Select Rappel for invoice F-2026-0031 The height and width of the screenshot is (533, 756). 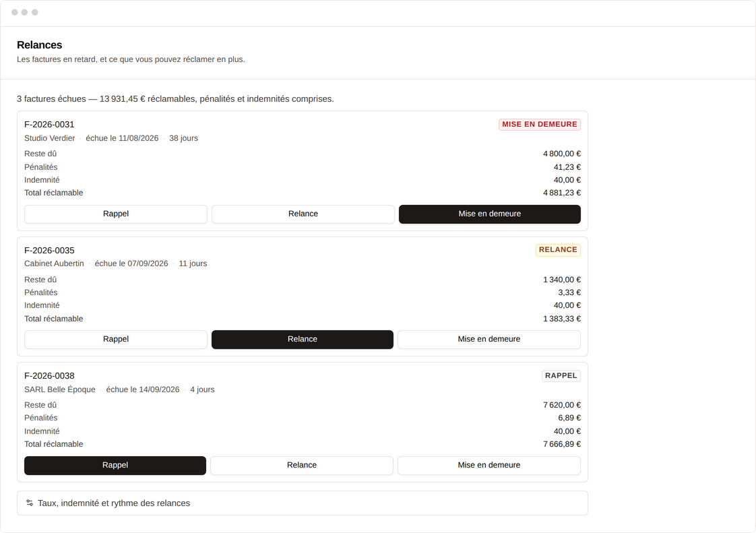(x=116, y=214)
